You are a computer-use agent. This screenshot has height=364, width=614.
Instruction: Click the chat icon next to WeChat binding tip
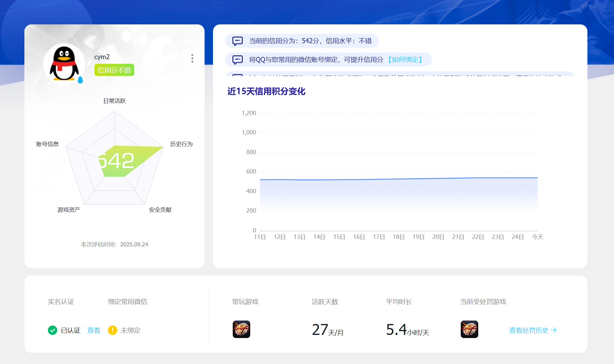237,60
